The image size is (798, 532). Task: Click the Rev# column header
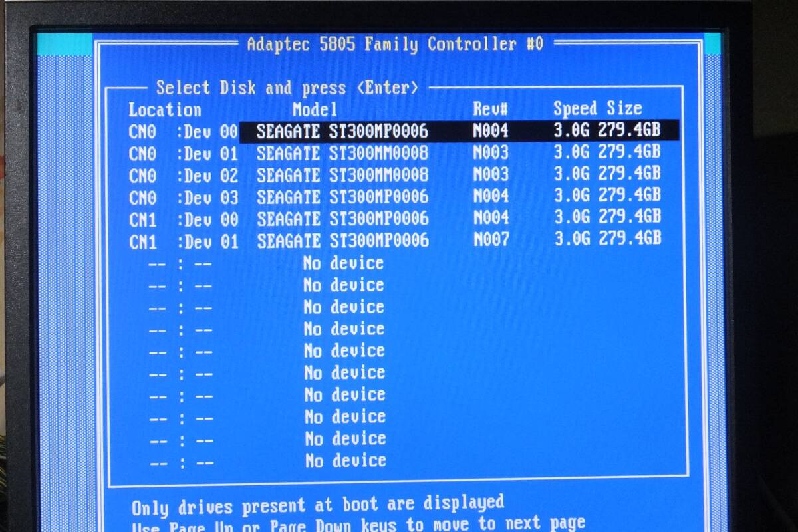[491, 109]
